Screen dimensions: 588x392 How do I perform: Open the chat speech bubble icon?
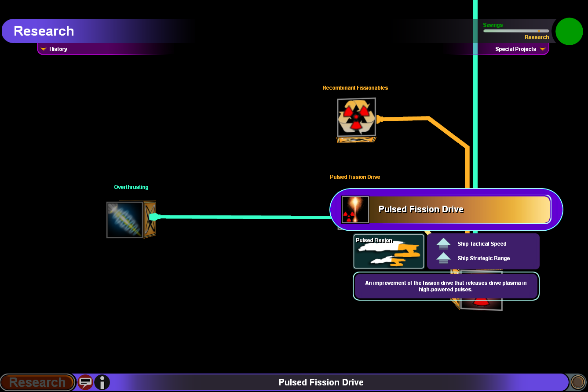(x=85, y=382)
